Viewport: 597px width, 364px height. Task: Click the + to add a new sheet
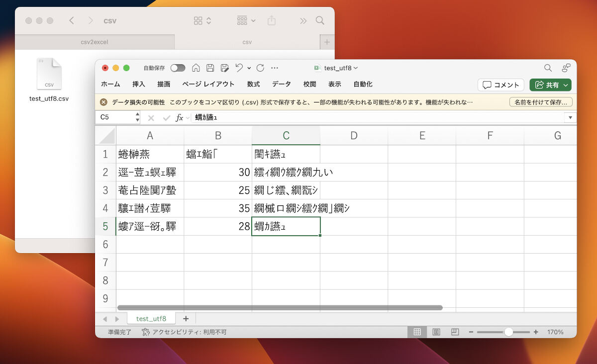(186, 318)
